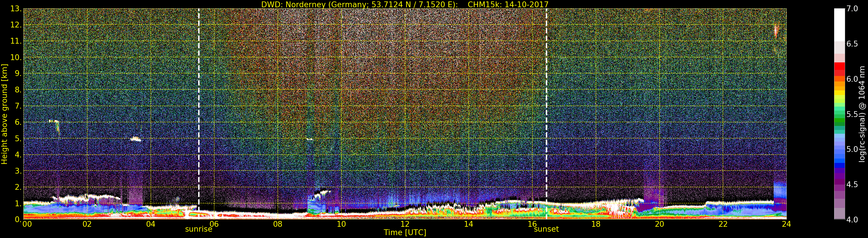
Task: Click the plot title 'DWD: Norderney (Germany; 53.7124 N / 7.1520 E): CHM15k: 14-10-2017'
Action: tap(405, 4)
